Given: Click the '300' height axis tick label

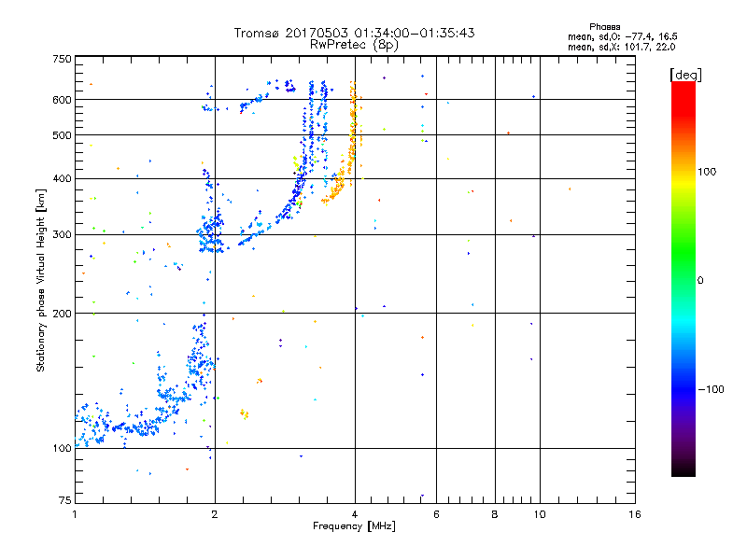Looking at the screenshot, I should click(x=62, y=235).
